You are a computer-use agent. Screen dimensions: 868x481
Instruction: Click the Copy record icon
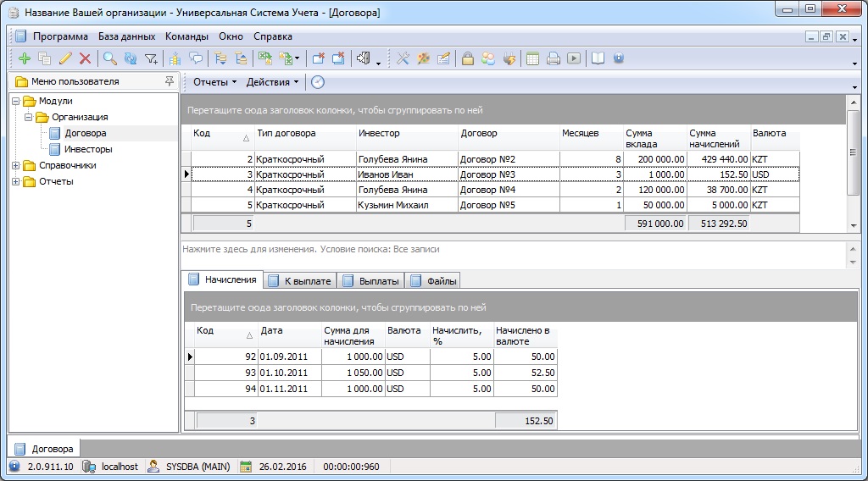[x=45, y=58]
